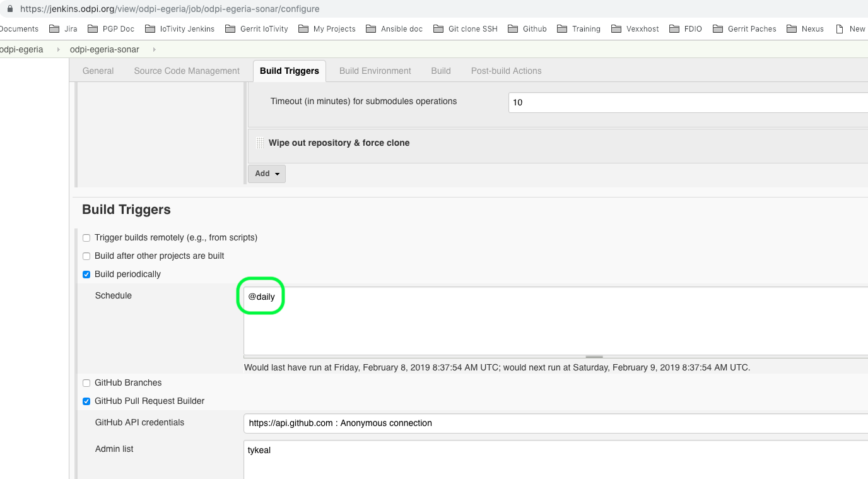This screenshot has width=868, height=479.
Task: Enable the GitHub Branches trigger
Action: click(x=86, y=382)
